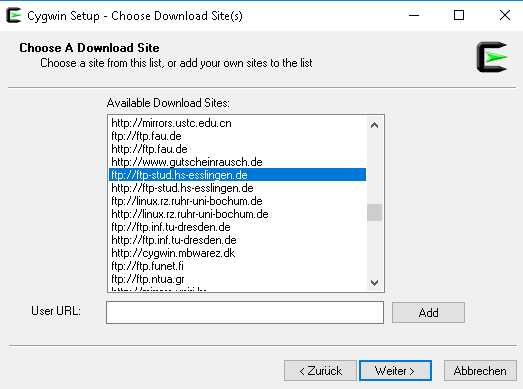523x389 pixels.
Task: Click the Add button
Action: [428, 313]
